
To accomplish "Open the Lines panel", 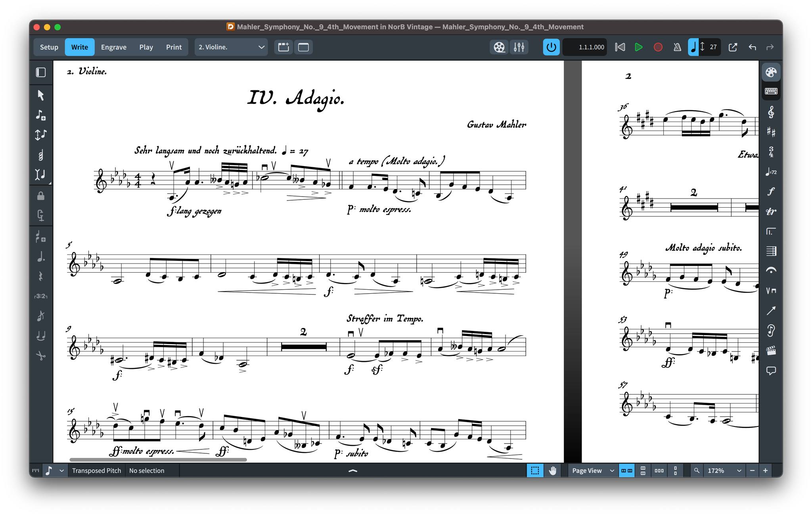I will point(771,311).
